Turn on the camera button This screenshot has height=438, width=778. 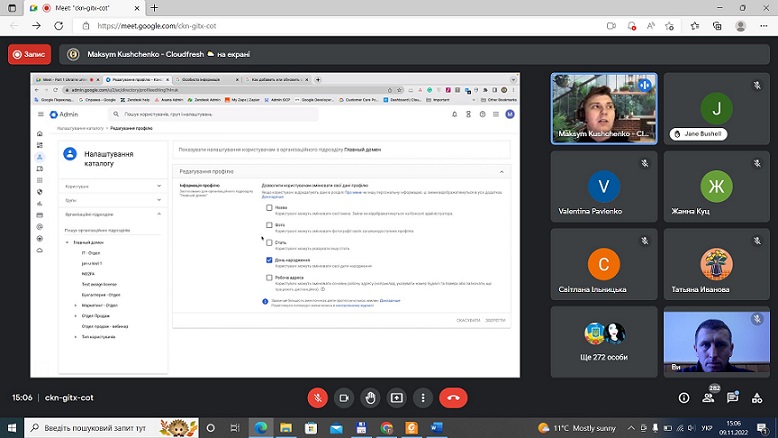pos(344,398)
